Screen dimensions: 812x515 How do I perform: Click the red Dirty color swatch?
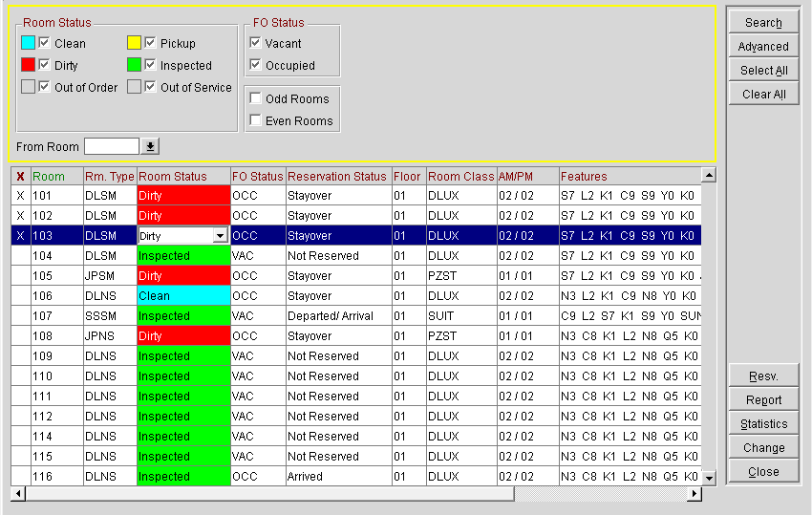[x=29, y=65]
